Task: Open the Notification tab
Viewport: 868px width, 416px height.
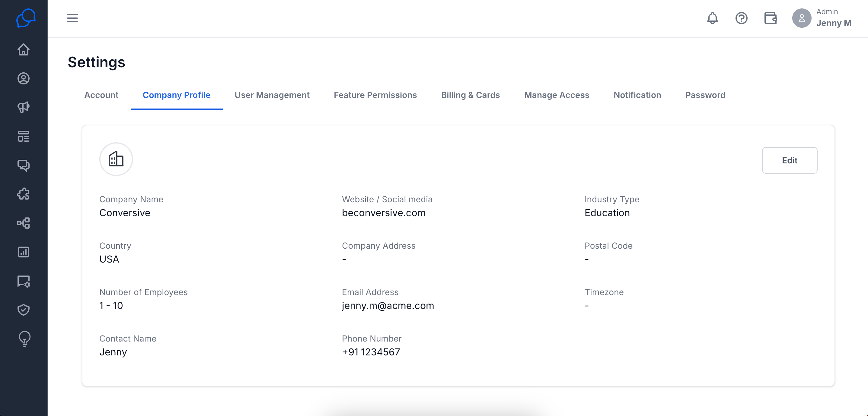Action: tap(637, 95)
